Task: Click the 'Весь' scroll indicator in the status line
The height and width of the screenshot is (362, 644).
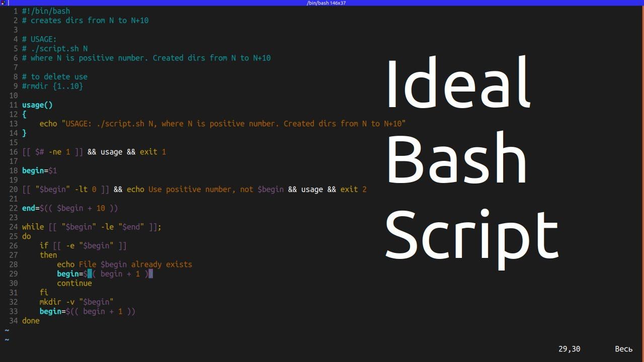Action: [x=623, y=349]
